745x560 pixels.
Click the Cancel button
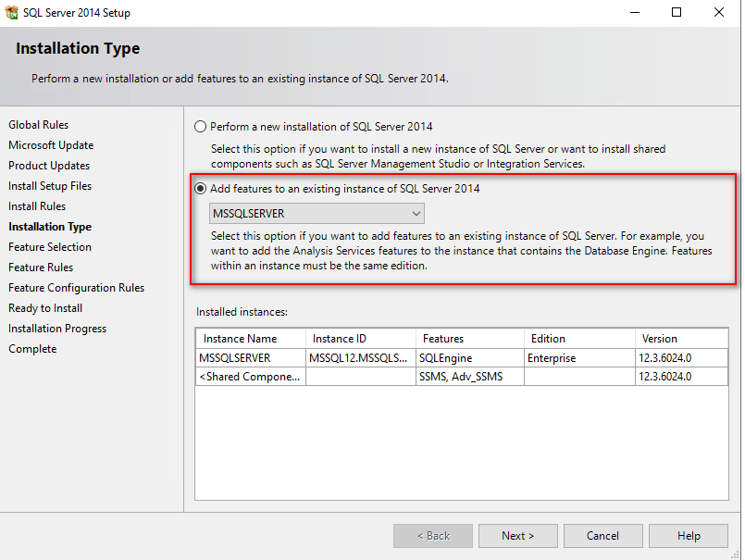(x=602, y=535)
